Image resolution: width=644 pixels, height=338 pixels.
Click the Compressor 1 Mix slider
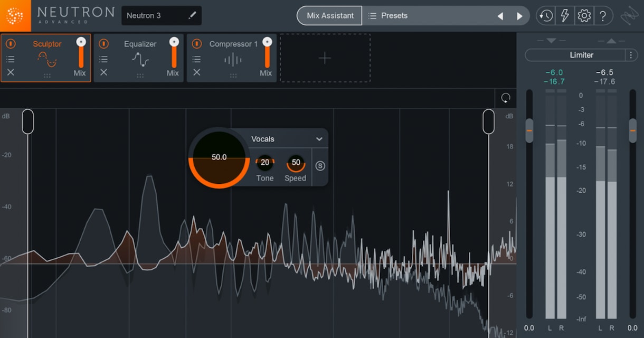(267, 52)
